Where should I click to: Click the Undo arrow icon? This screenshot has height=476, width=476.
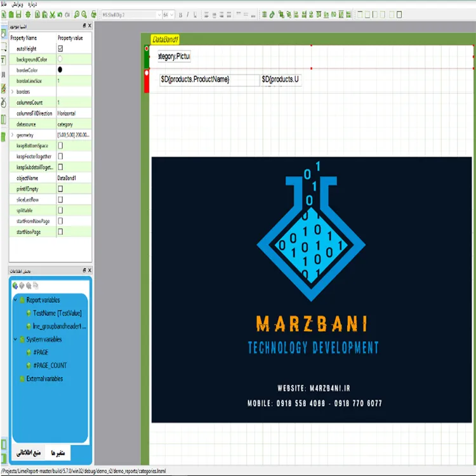tap(60, 14)
